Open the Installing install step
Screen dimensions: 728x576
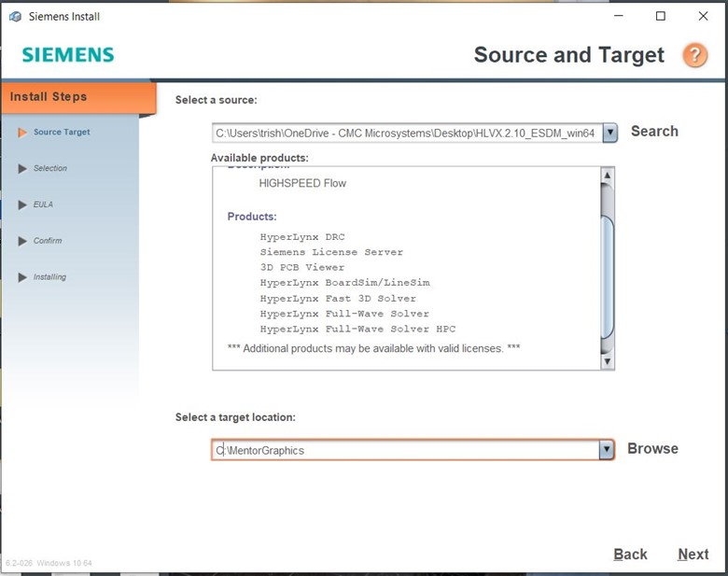click(49, 277)
